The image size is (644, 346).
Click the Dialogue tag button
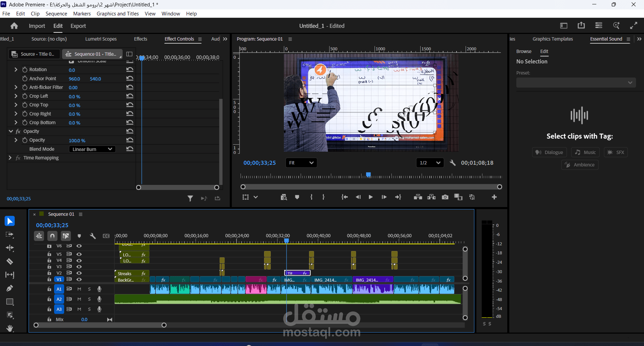(550, 152)
